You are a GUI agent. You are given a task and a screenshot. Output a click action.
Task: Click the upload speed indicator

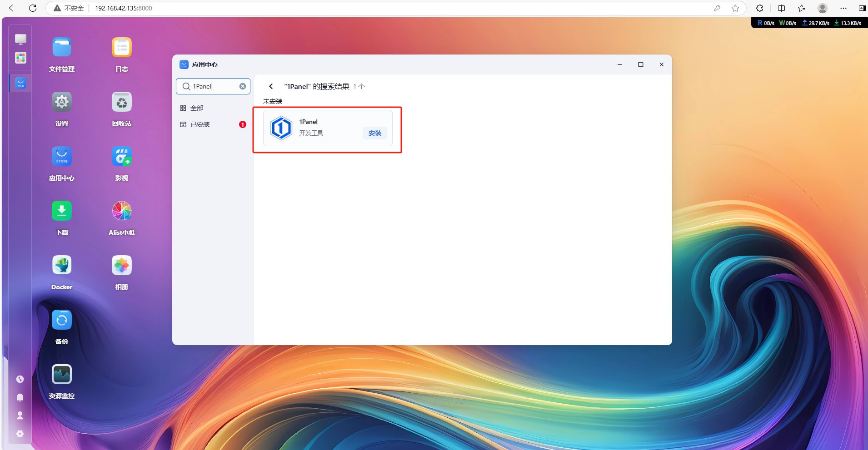(x=816, y=23)
